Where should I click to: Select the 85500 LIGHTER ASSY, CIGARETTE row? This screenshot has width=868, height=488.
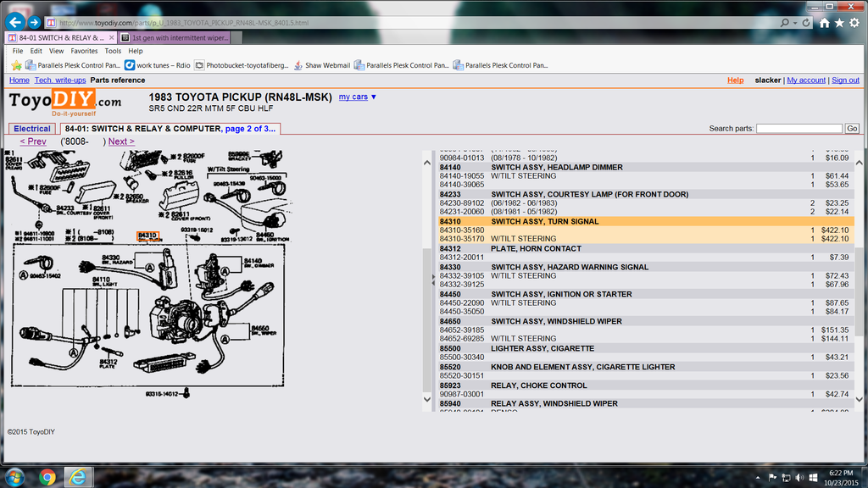click(x=645, y=348)
